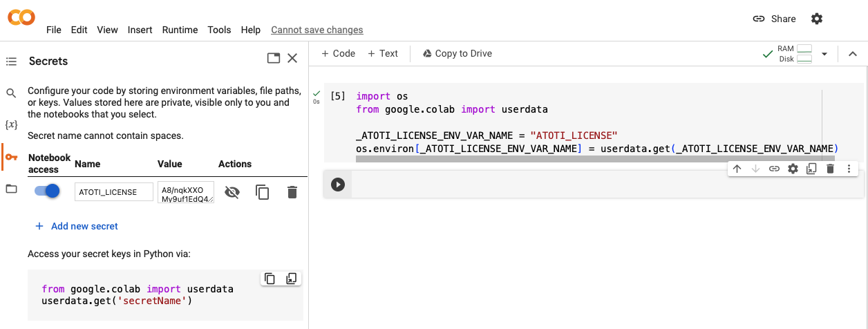Delete the ATOTI_LICENSE secret
868x329 pixels.
pyautogui.click(x=292, y=192)
